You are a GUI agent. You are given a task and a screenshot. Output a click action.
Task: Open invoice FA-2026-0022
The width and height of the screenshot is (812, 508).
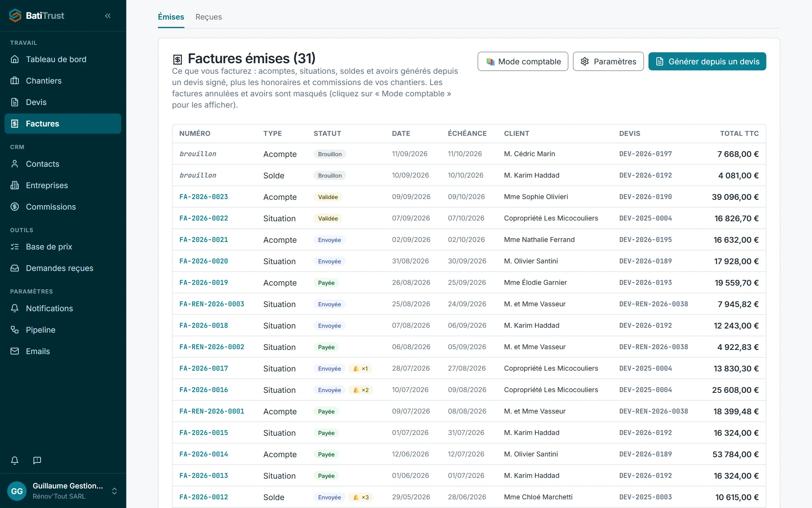click(204, 218)
